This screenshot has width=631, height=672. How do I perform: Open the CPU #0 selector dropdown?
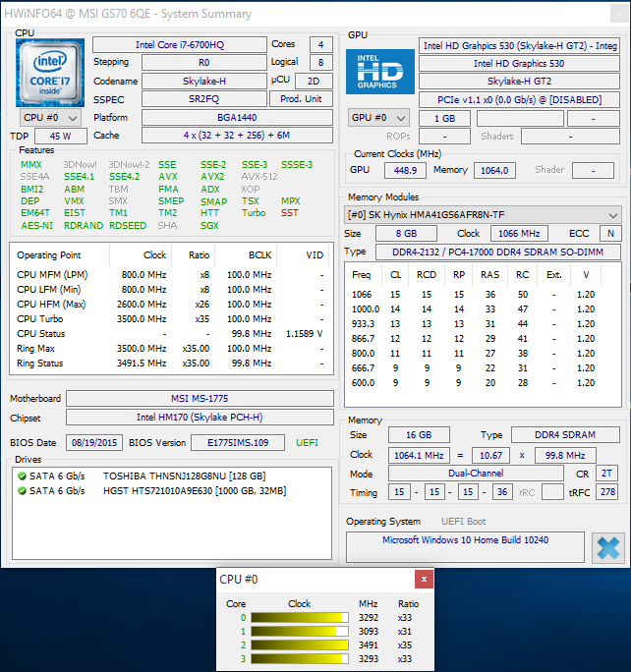(x=50, y=118)
